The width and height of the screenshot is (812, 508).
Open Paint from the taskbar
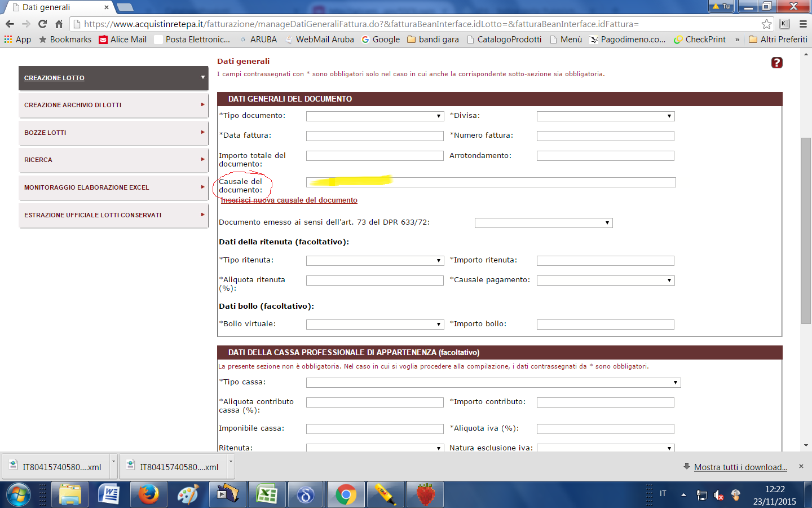188,495
